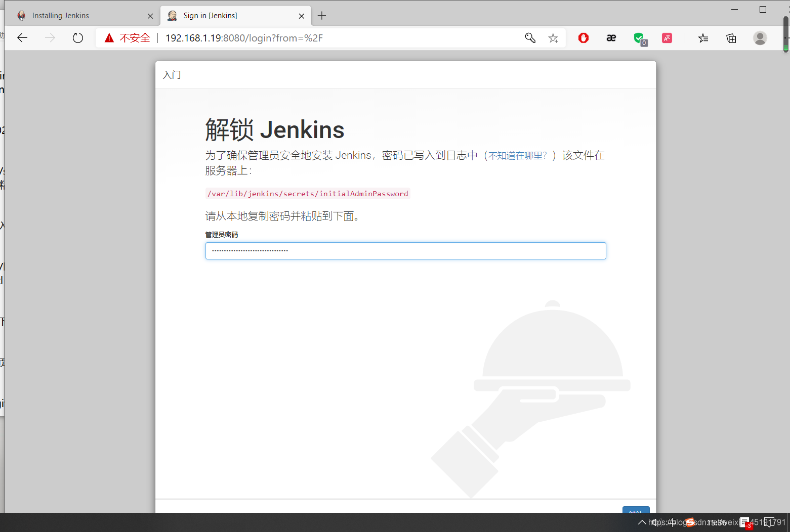Show hidden system tray icons chevron
The width and height of the screenshot is (790, 532).
(642, 522)
